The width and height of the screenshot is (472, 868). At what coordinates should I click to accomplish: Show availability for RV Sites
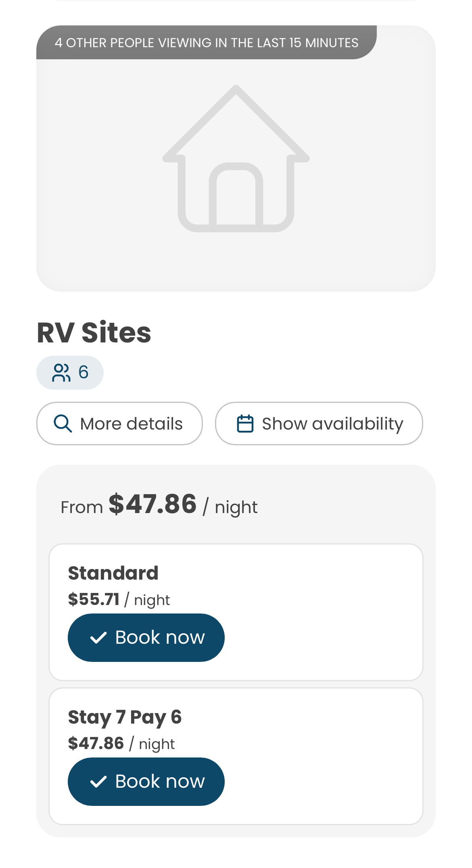point(319,424)
